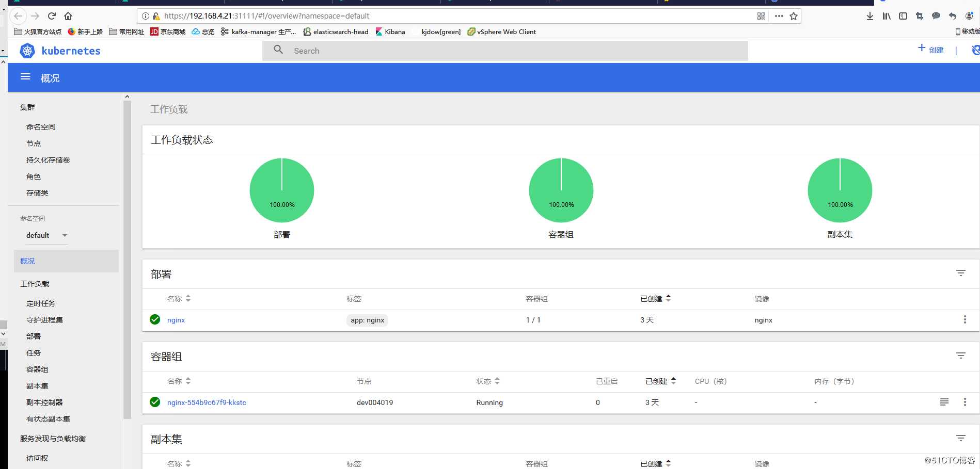
Task: Select 概况 in sidebar
Action: [66, 261]
